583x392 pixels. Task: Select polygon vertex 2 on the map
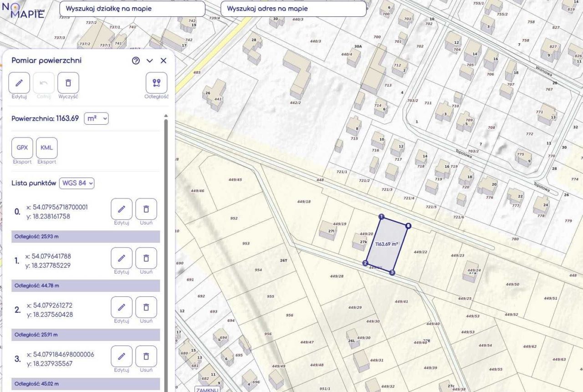(365, 263)
